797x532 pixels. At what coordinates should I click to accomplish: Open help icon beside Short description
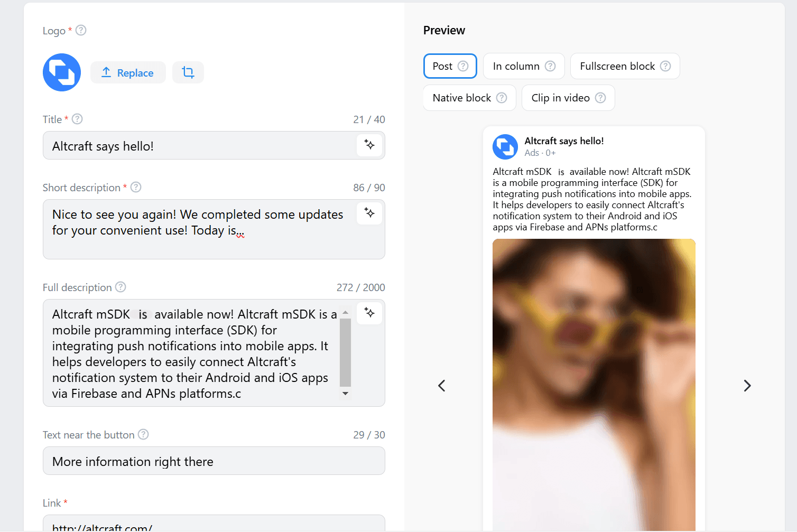point(136,187)
